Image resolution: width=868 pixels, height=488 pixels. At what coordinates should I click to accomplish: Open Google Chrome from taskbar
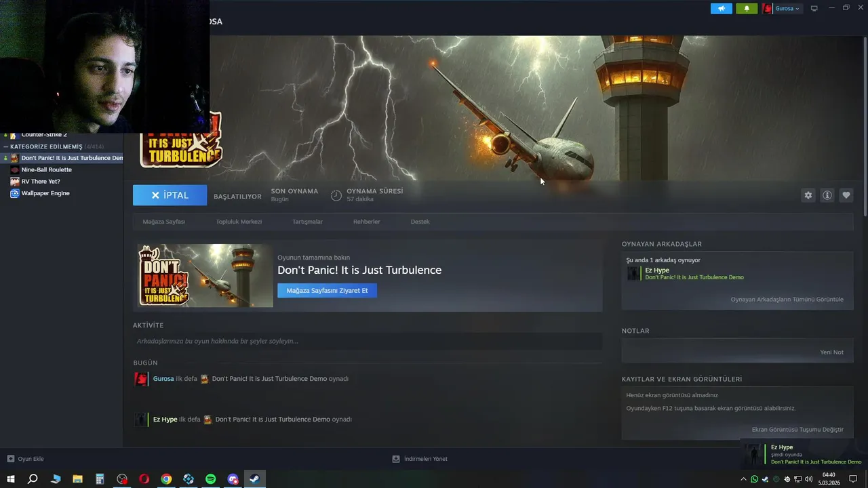pos(166,479)
